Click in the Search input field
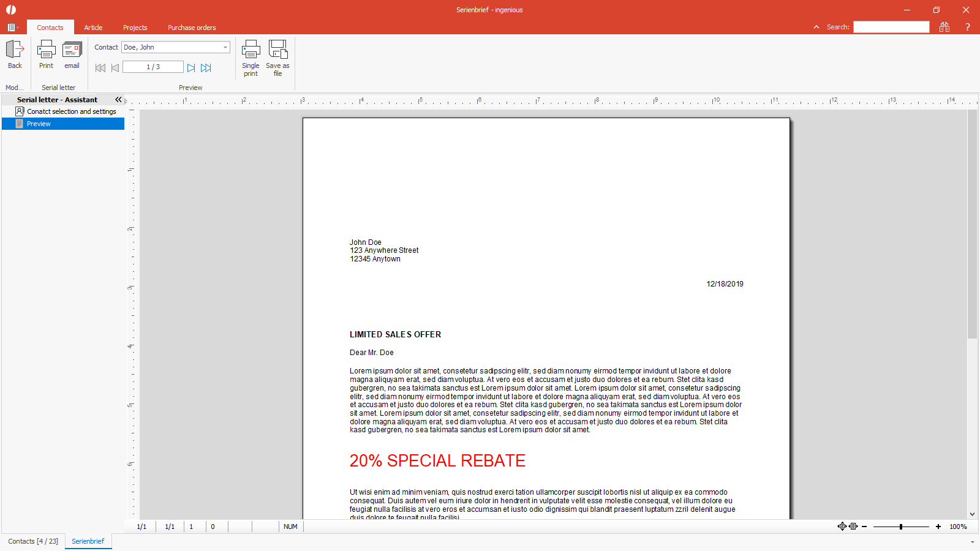 891,27
